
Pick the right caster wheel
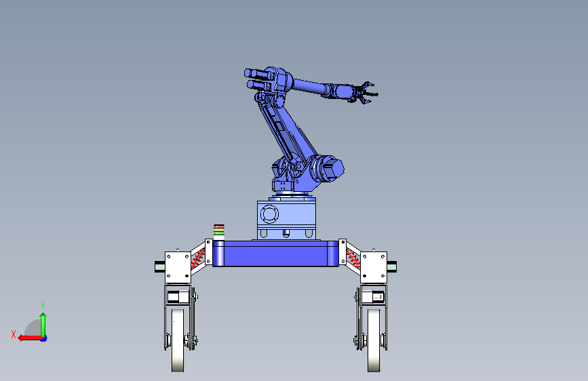coord(374,340)
